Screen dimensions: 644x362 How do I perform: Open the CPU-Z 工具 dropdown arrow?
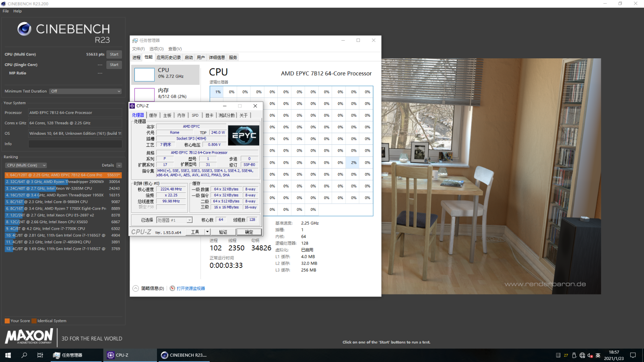tap(207, 232)
